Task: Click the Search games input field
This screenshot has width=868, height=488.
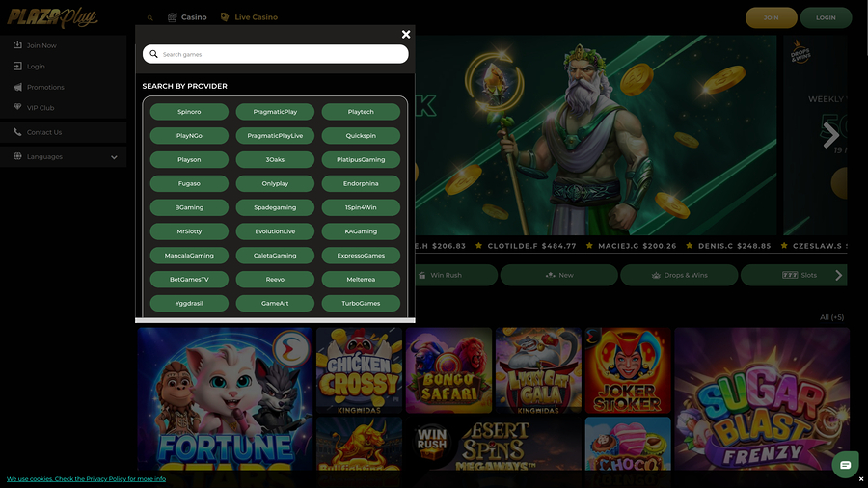Action: tap(275, 54)
